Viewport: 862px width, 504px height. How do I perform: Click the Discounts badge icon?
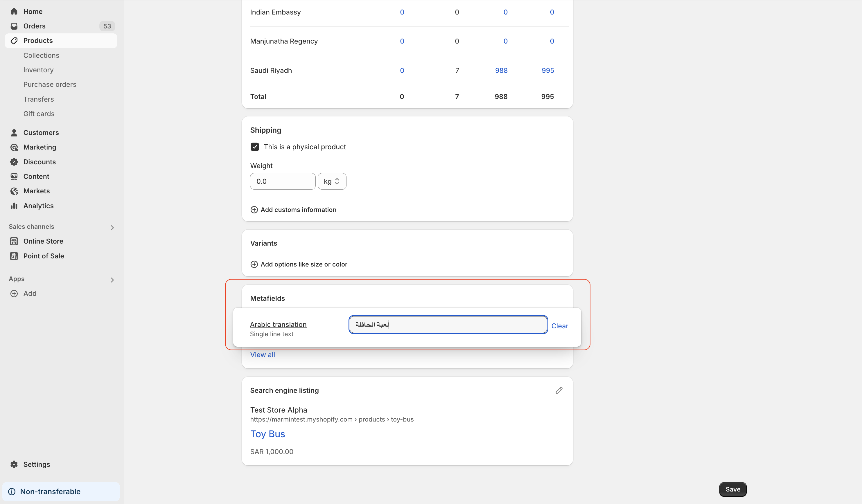[x=14, y=162]
